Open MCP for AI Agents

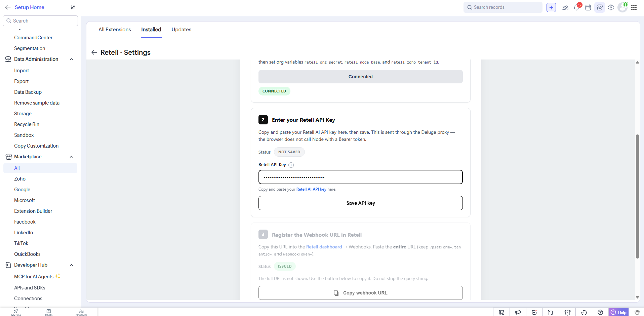(34, 277)
